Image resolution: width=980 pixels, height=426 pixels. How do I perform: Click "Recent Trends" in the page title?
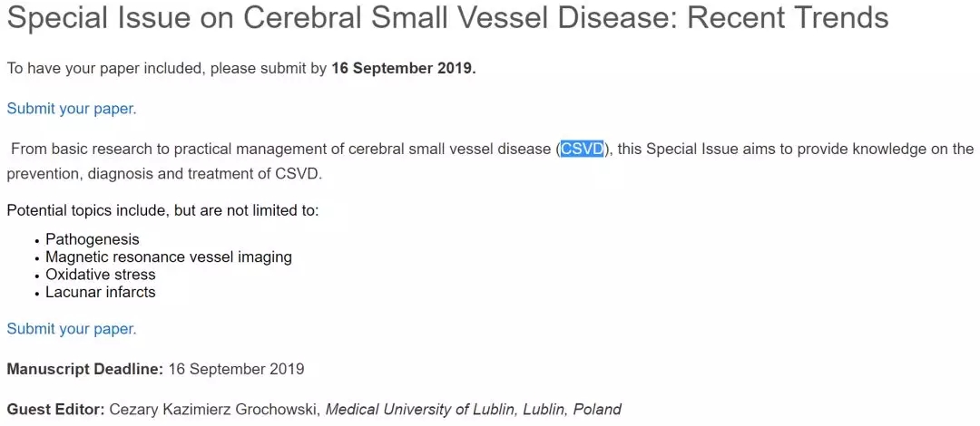788,19
